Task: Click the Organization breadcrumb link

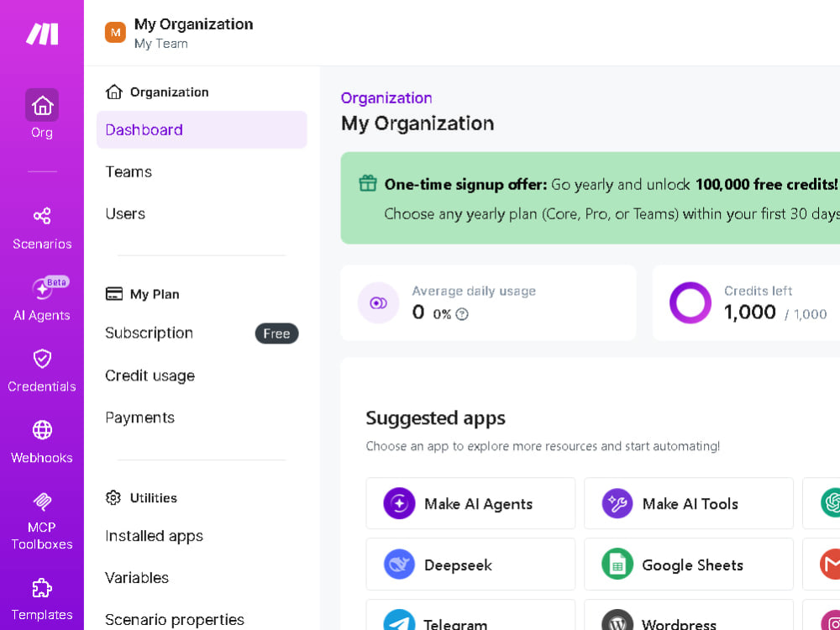Action: (386, 98)
